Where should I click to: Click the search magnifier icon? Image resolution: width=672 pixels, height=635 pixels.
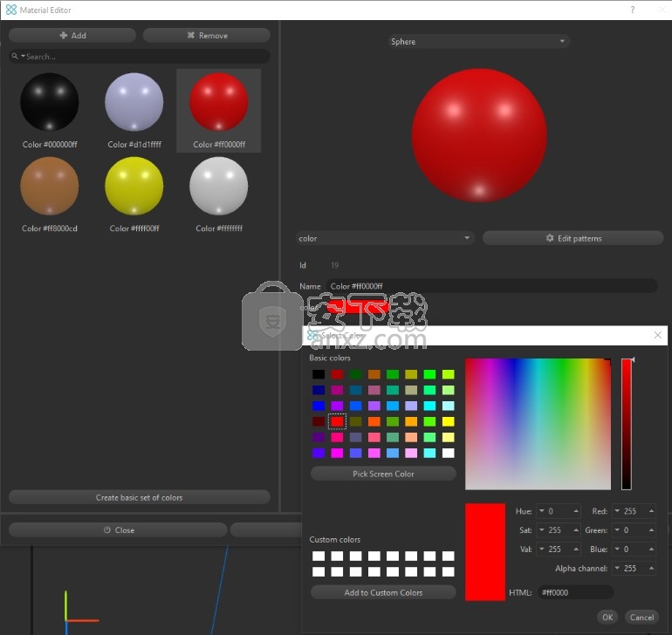coord(15,56)
